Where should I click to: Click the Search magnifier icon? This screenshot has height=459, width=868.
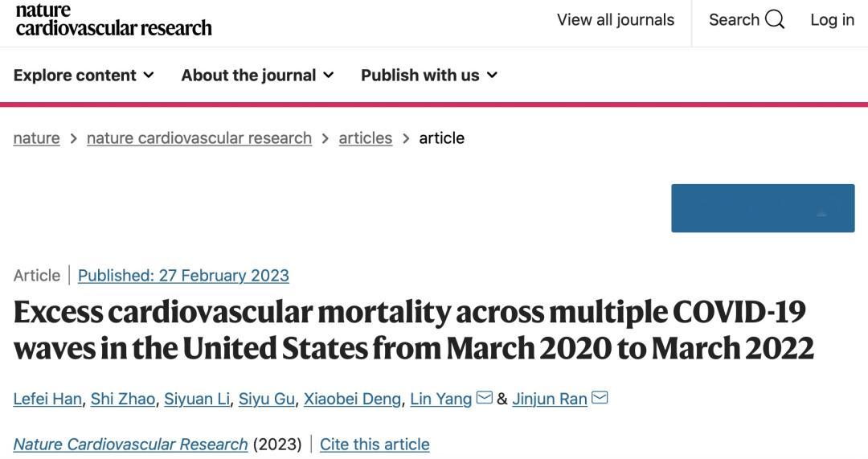(x=775, y=20)
